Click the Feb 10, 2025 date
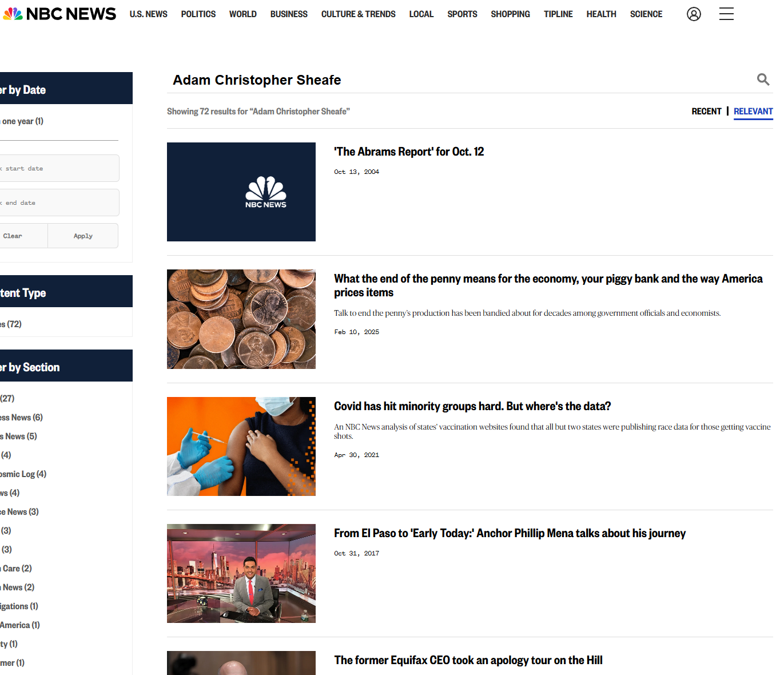The width and height of the screenshot is (784, 675). 357,332
